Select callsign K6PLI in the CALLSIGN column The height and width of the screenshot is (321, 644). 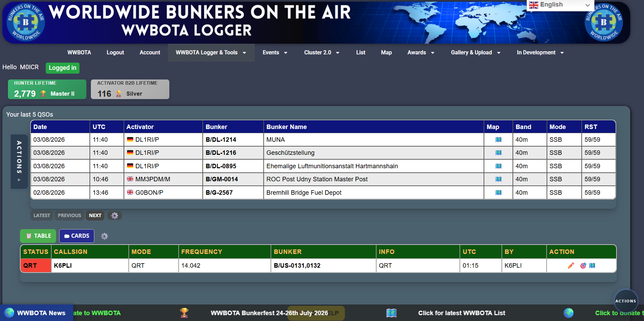point(63,266)
